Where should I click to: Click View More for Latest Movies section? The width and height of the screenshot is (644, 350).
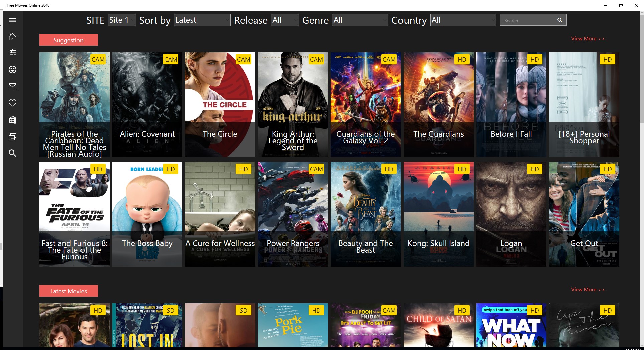[588, 290]
